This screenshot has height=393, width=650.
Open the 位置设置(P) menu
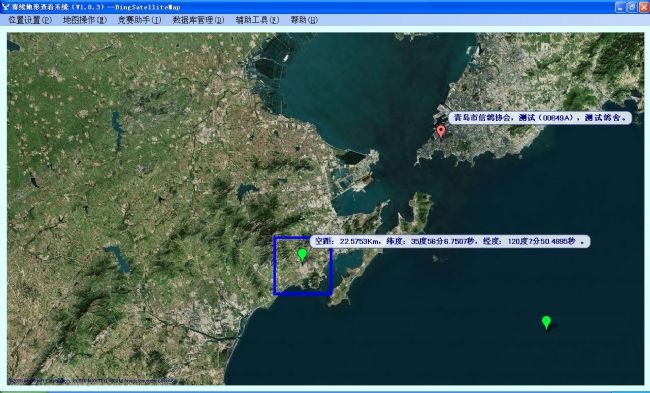click(x=30, y=20)
